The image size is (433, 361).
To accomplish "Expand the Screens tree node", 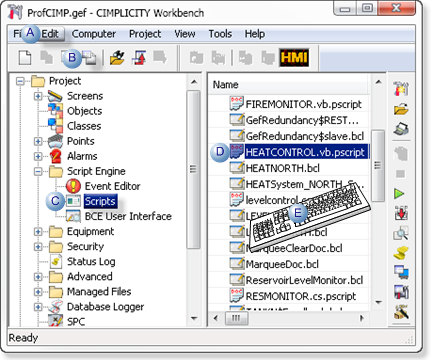I will pyautogui.click(x=38, y=96).
